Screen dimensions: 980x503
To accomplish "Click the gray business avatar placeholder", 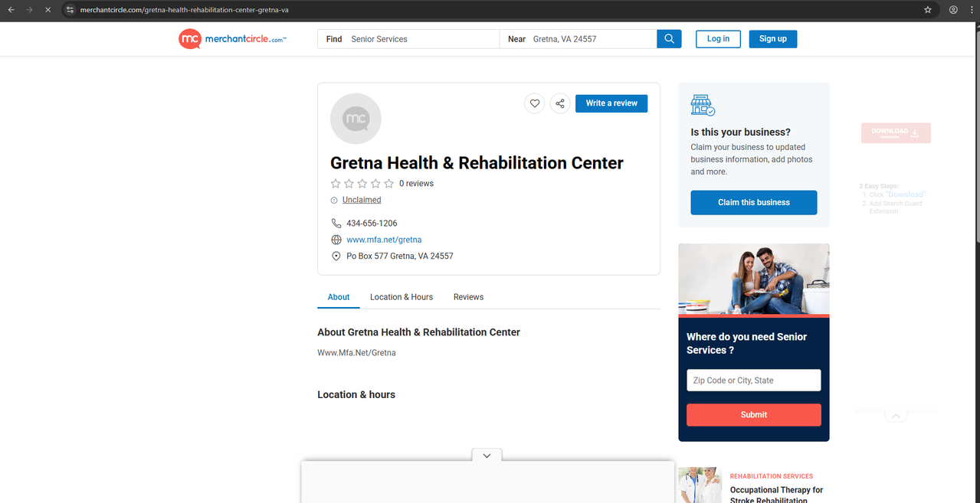I will click(356, 119).
